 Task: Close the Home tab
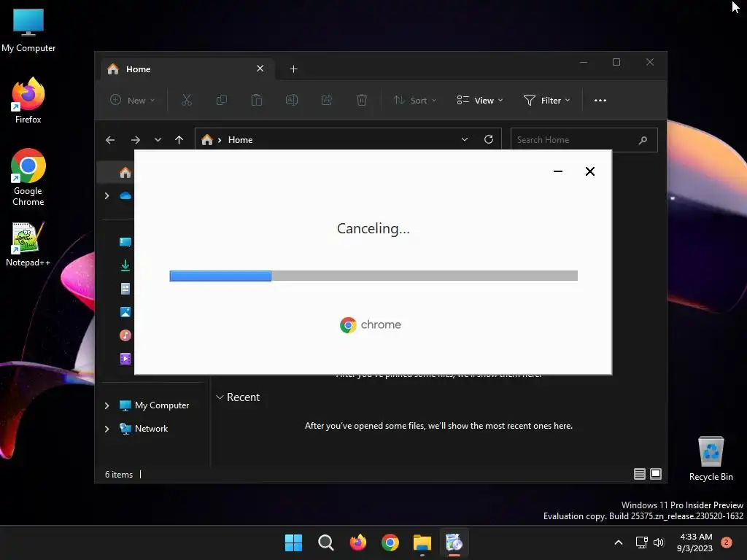click(260, 69)
